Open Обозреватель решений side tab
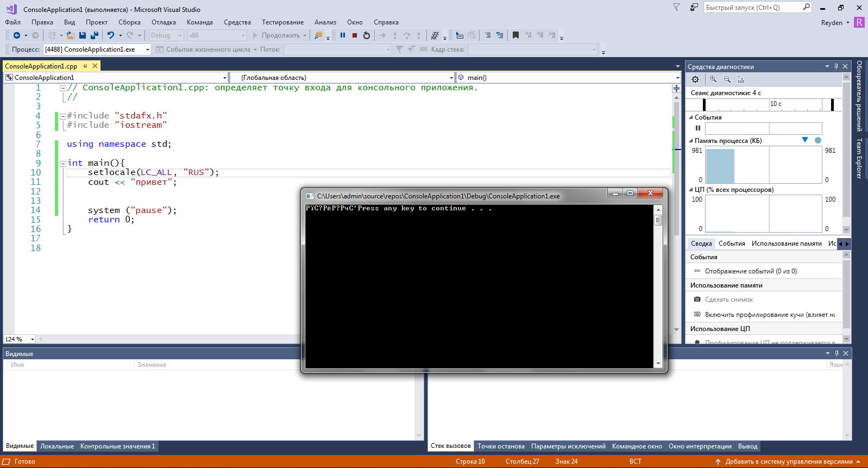868x468 pixels. pyautogui.click(x=859, y=96)
